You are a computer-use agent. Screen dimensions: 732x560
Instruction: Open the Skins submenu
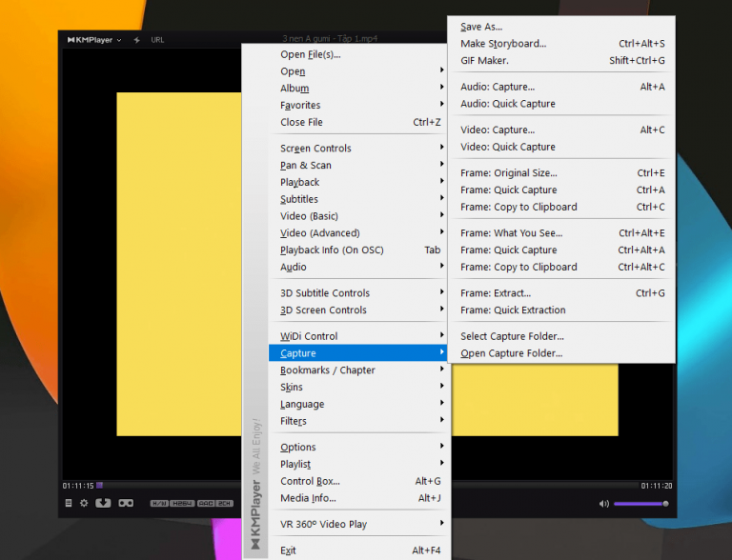(359, 387)
